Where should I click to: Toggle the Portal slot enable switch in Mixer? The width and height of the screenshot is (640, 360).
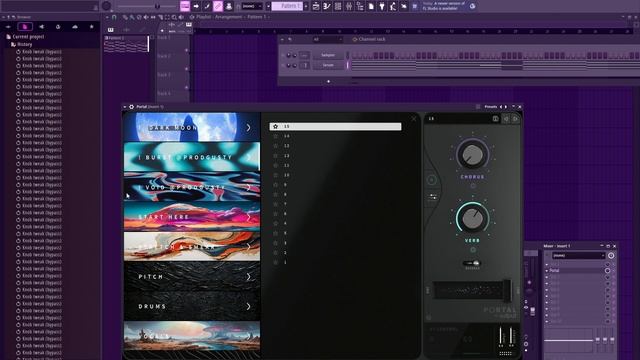click(x=607, y=270)
